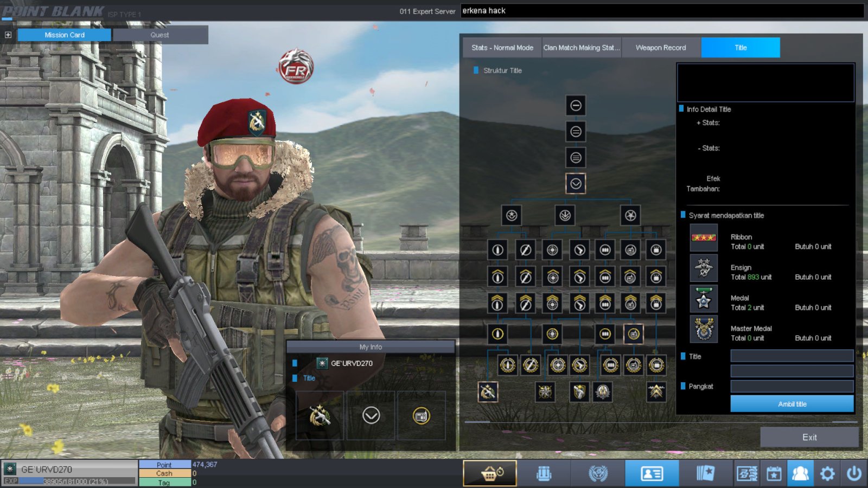Click the Ribbon requirement icon
This screenshot has width=868, height=488.
click(x=704, y=238)
